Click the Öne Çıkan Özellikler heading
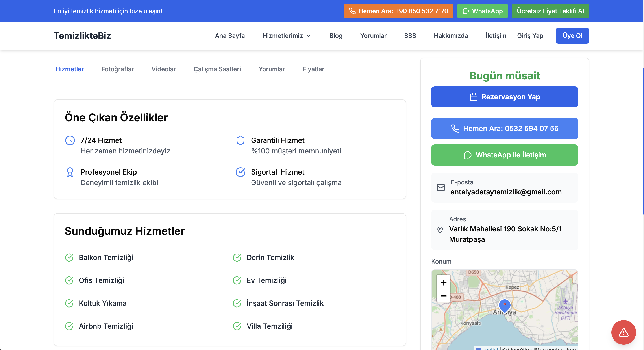644x350 pixels. pyautogui.click(x=116, y=117)
